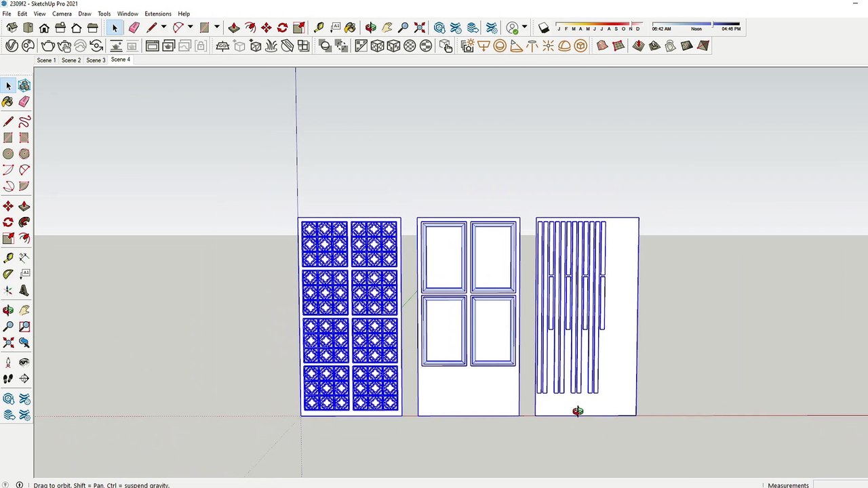Image resolution: width=868 pixels, height=488 pixels.
Task: Switch to Scene 1 tab
Action: click(x=46, y=60)
